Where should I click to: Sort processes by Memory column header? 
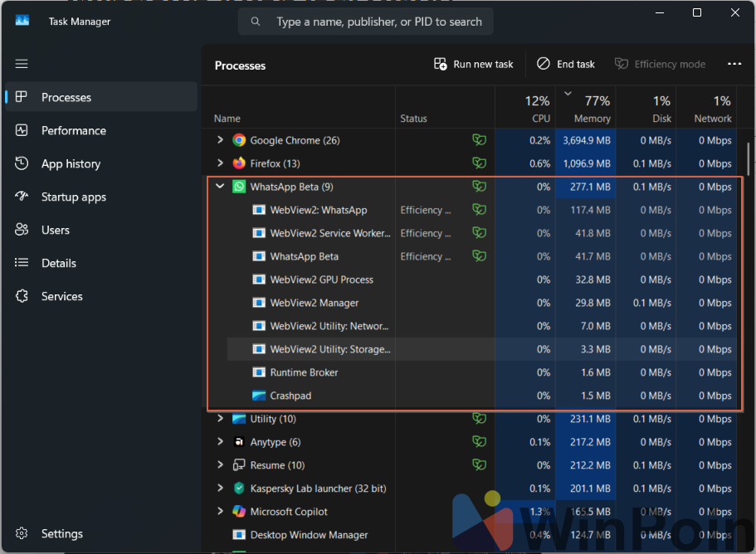(586, 107)
